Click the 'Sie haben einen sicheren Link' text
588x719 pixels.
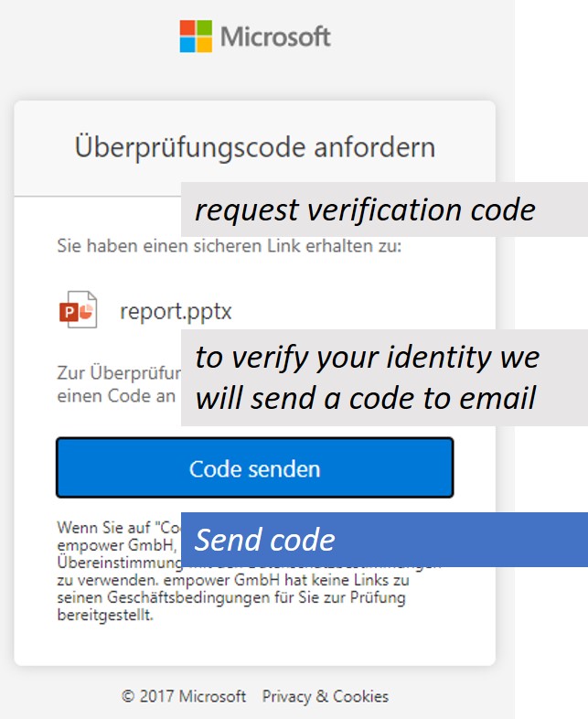tap(229, 246)
